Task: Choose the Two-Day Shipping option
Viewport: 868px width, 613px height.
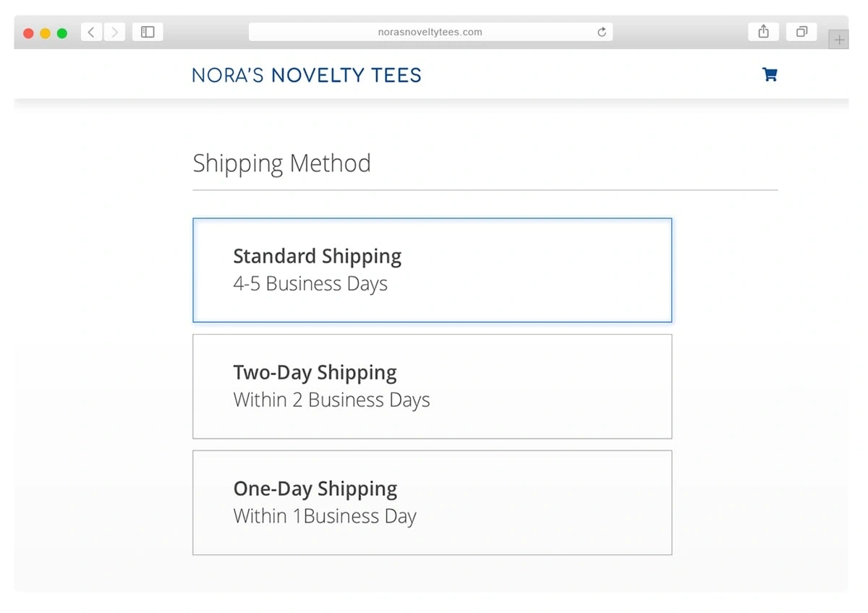Action: tap(432, 386)
